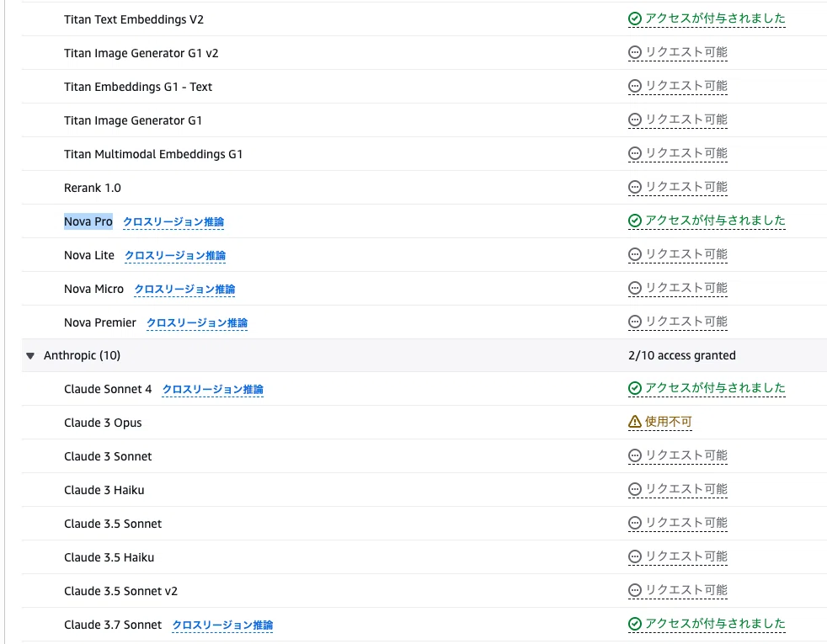
Task: Select the Claude 3 Haiku model name
Action: pyautogui.click(x=104, y=491)
